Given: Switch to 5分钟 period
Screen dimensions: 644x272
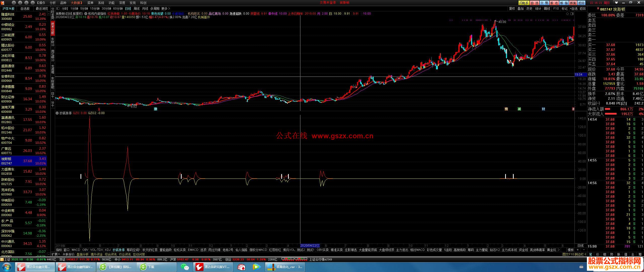Looking at the screenshot, I should pyautogui.click(x=84, y=9).
